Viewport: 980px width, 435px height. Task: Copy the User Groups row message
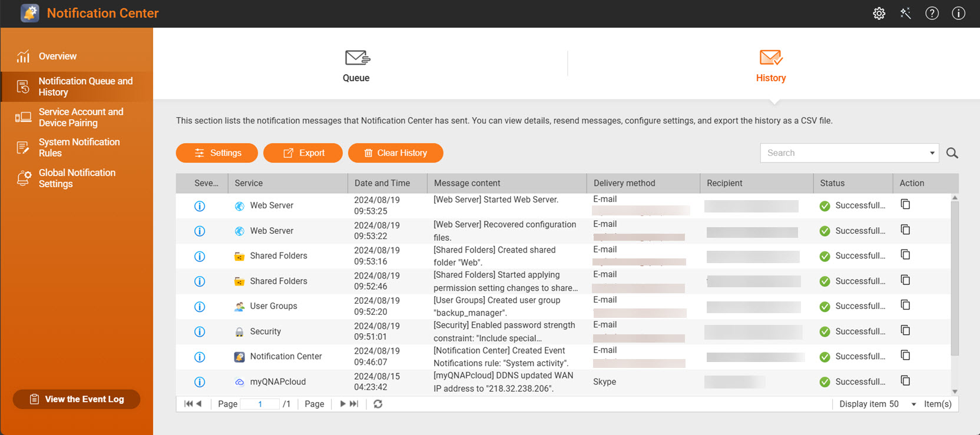point(905,305)
